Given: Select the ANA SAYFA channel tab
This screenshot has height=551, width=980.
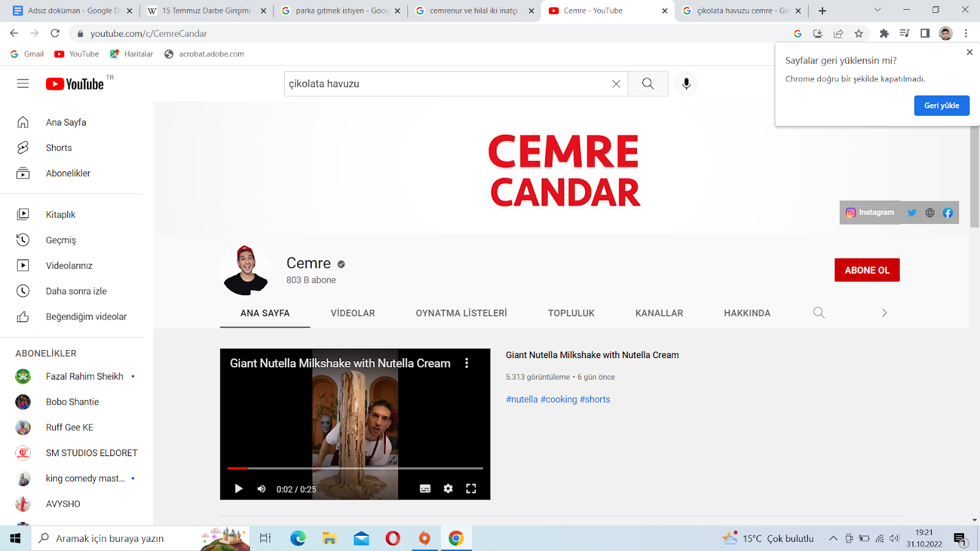Looking at the screenshot, I should 265,313.
